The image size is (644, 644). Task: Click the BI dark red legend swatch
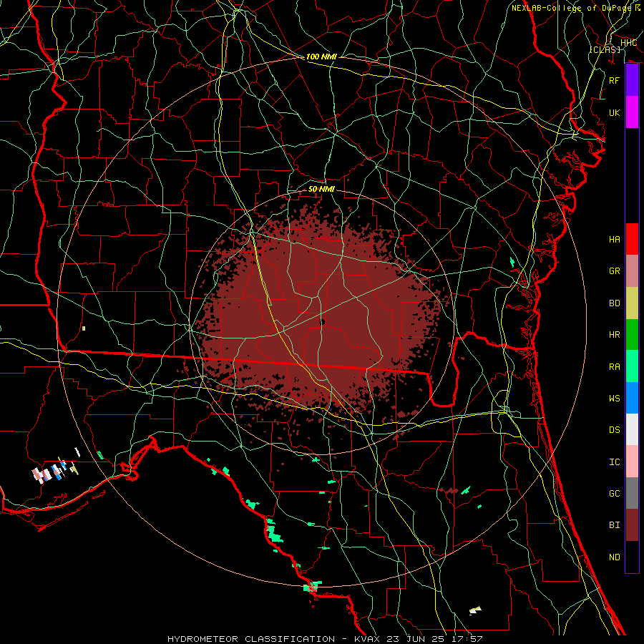click(x=632, y=525)
